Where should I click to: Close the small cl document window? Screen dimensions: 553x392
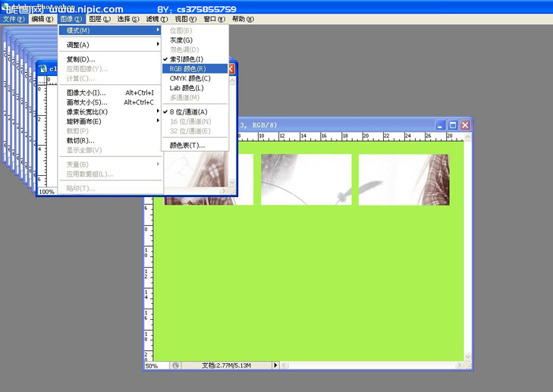231,69
